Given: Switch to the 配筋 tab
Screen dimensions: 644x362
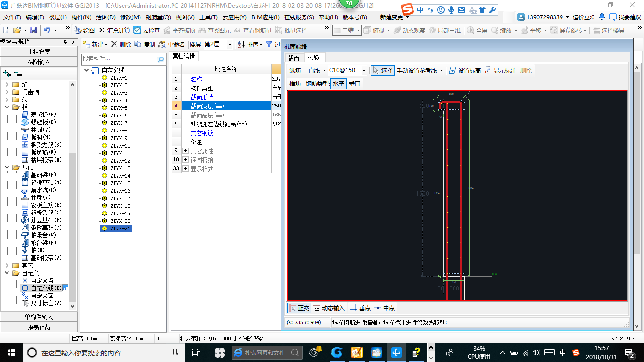Looking at the screenshot, I should click(x=313, y=58).
